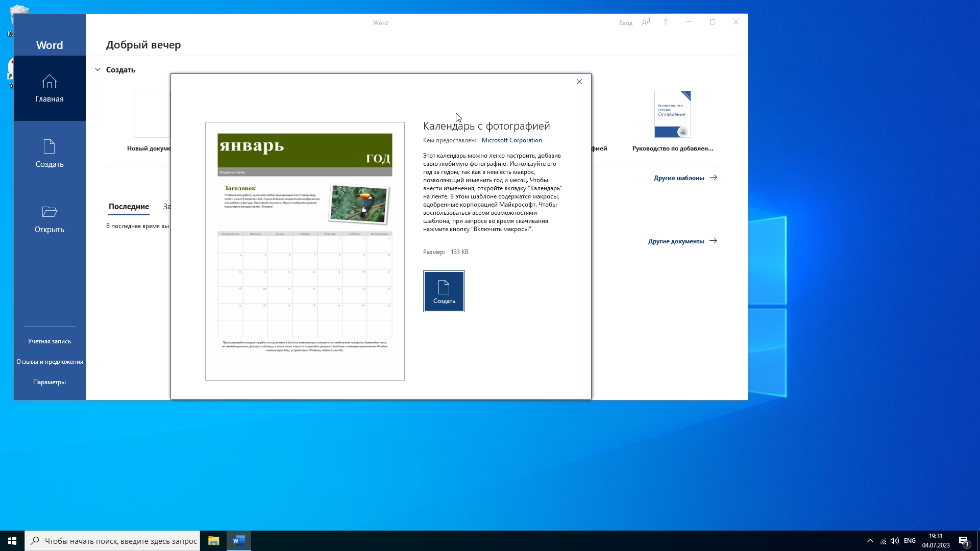
Task: Click the help question mark icon
Action: click(665, 22)
